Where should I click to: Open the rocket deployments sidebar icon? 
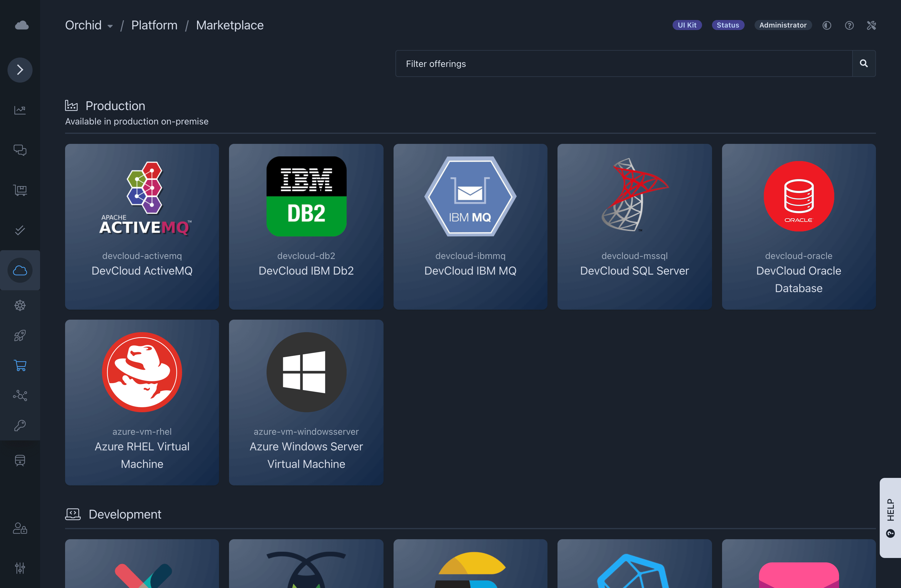(20, 335)
